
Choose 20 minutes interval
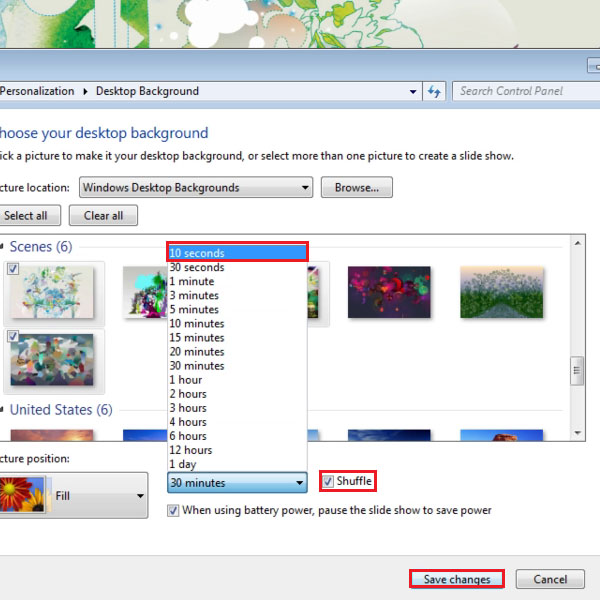pos(237,352)
